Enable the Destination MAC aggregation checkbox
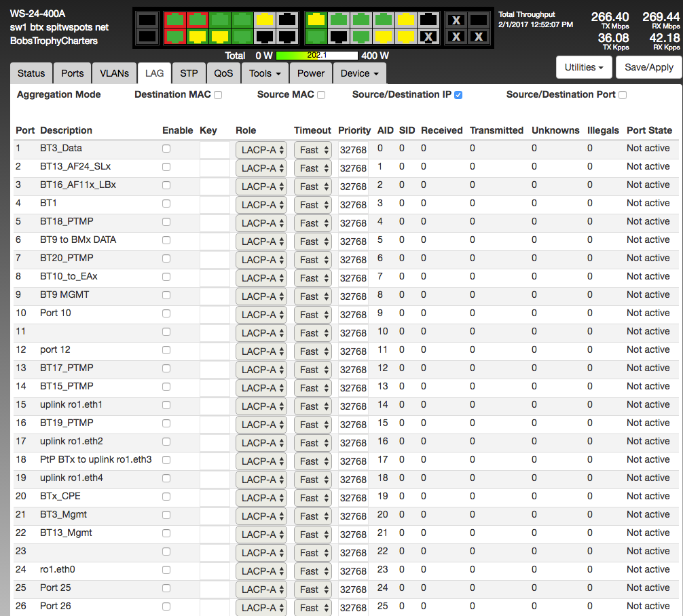683x616 pixels. [x=218, y=95]
